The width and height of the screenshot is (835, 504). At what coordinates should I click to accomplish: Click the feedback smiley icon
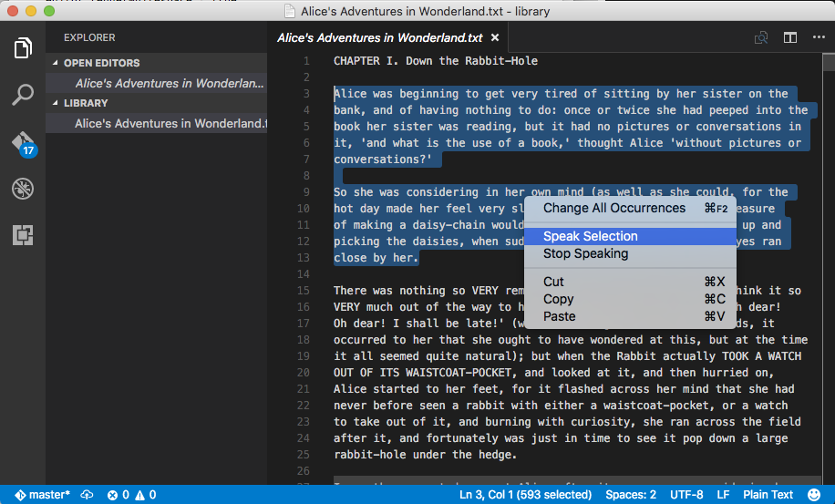[813, 495]
